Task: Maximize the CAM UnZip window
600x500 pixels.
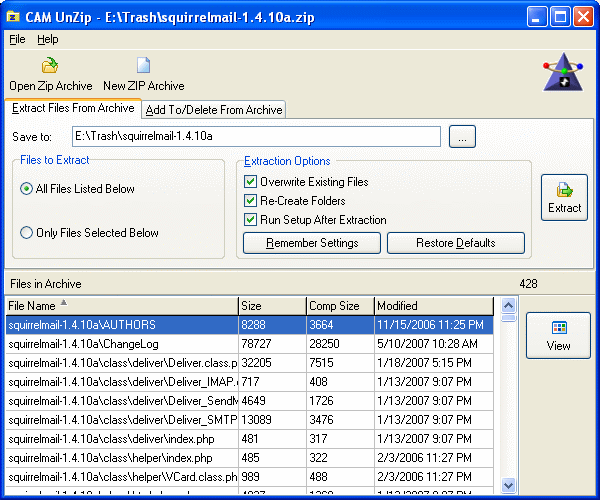Action: tap(560, 17)
